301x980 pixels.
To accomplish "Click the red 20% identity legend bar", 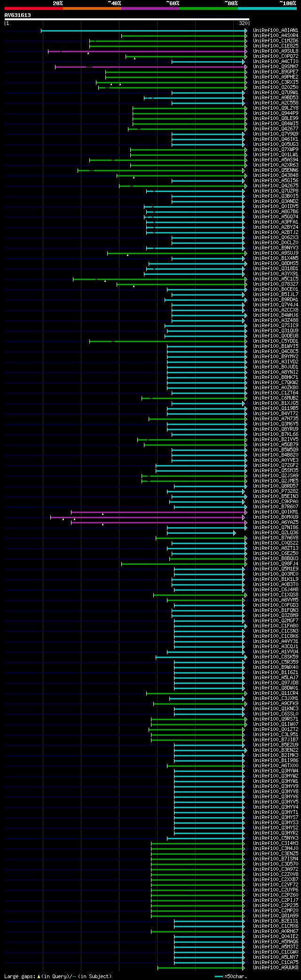I will point(33,8).
